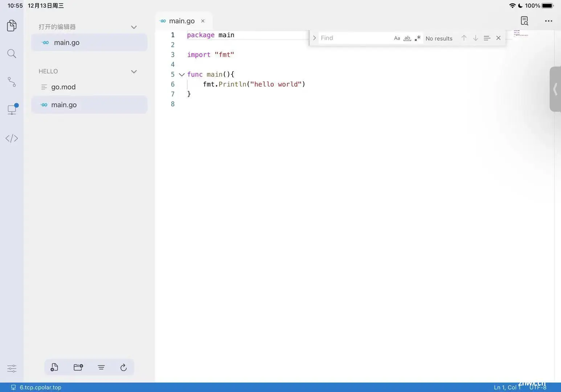This screenshot has height=392, width=561.
Task: Go to previous match with the up arrow
Action: click(x=464, y=38)
